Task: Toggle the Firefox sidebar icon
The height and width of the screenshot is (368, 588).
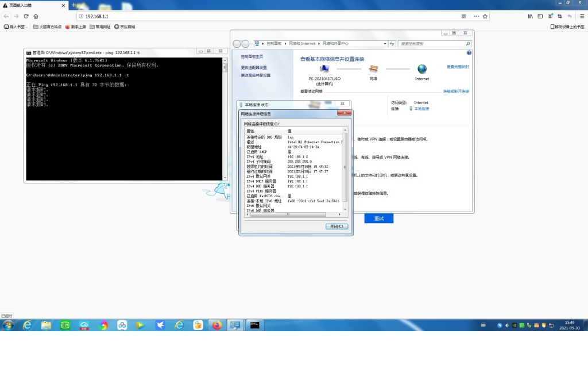Action: coord(540,16)
